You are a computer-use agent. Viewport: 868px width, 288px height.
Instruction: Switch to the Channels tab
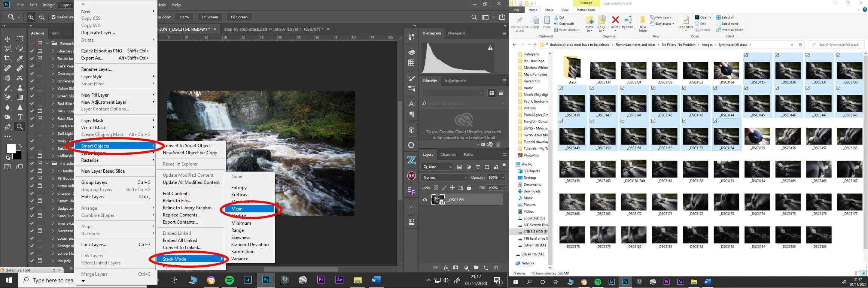click(448, 154)
